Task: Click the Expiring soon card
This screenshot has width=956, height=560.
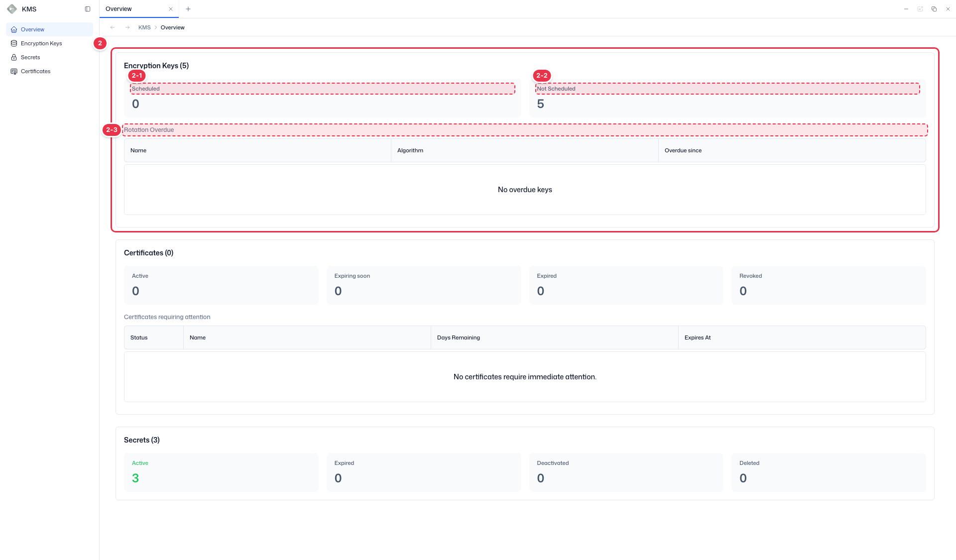Action: [424, 285]
